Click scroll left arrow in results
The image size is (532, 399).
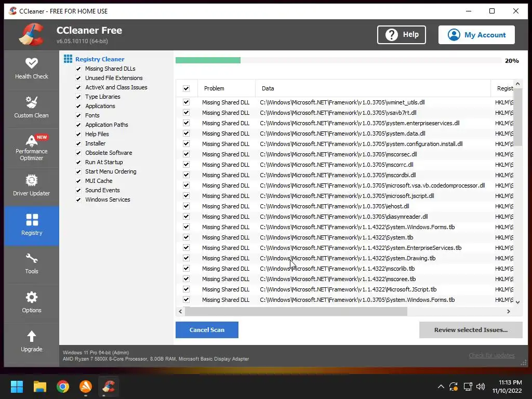(180, 311)
